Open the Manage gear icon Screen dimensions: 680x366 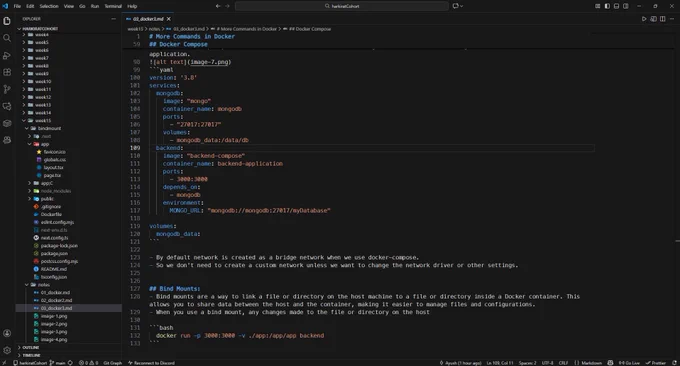tap(7, 350)
